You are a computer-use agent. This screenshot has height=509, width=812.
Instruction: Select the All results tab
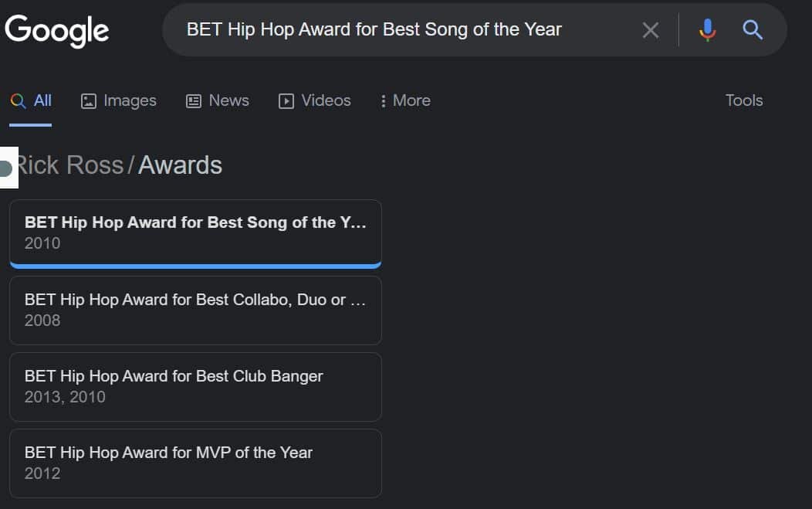tap(31, 100)
